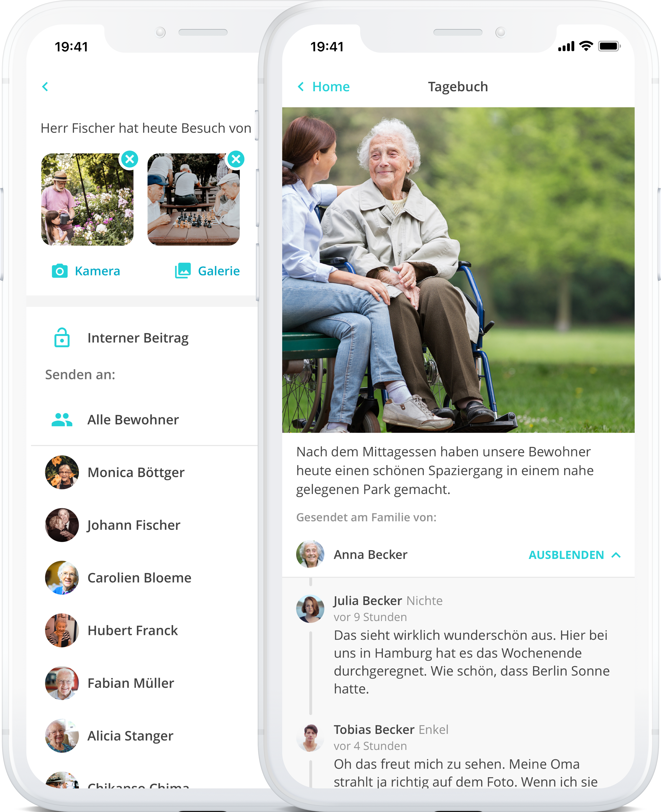Remove the chess photo with its X badge

[236, 159]
